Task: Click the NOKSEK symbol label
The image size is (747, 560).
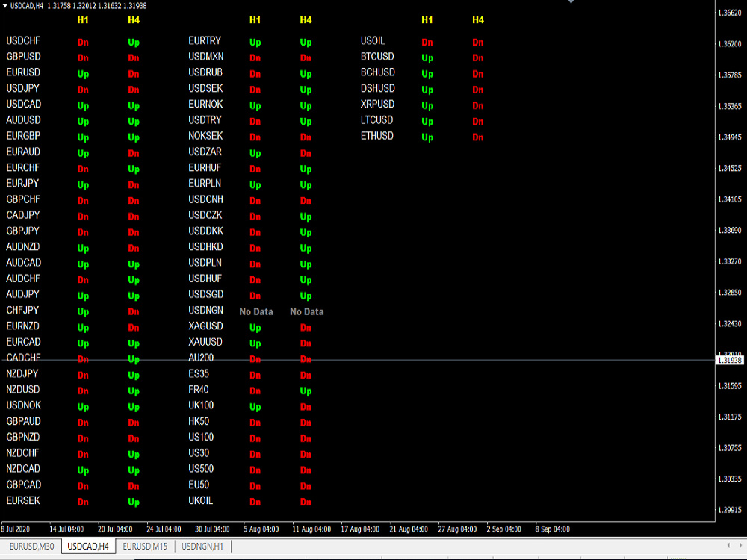Action: 205,136
